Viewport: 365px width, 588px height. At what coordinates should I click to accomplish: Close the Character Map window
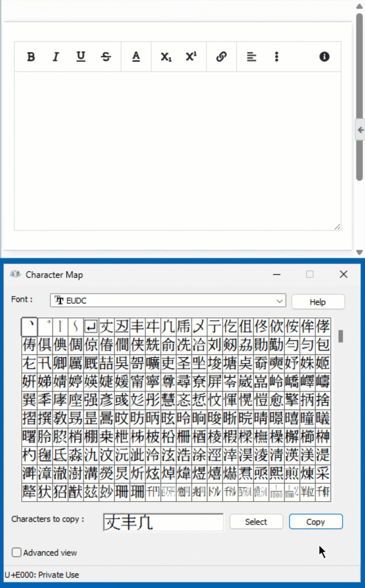344,274
